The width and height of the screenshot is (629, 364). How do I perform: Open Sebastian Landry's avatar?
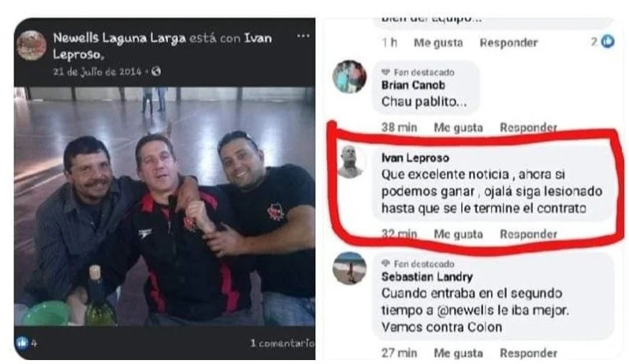pos(349,268)
